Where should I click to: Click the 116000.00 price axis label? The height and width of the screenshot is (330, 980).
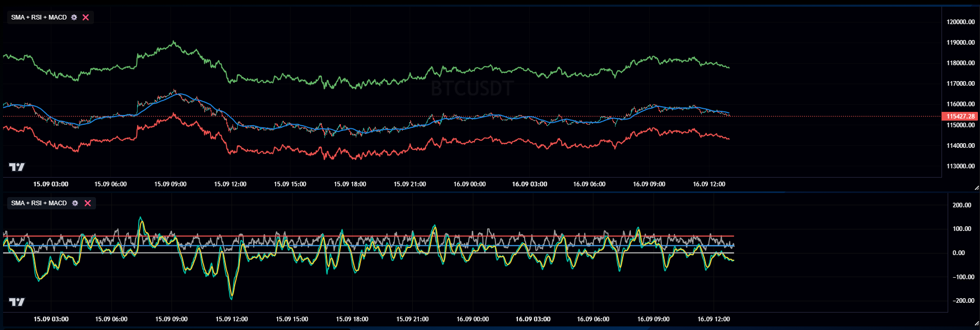click(960, 104)
